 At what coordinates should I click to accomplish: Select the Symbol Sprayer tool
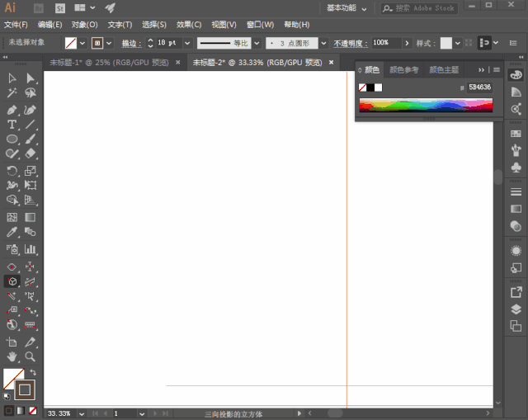pos(12,249)
